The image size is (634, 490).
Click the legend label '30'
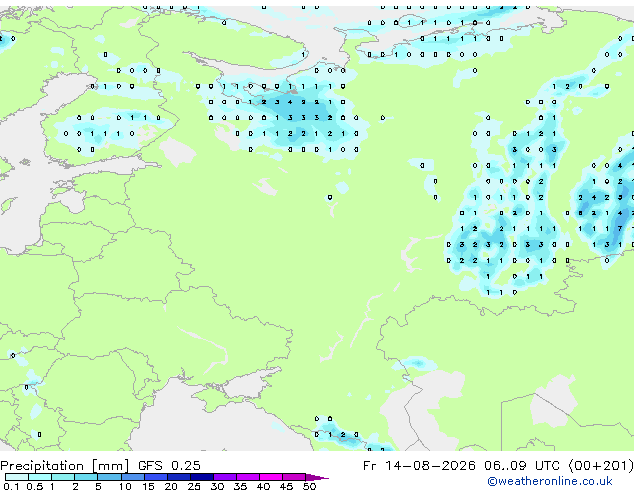pyautogui.click(x=217, y=486)
